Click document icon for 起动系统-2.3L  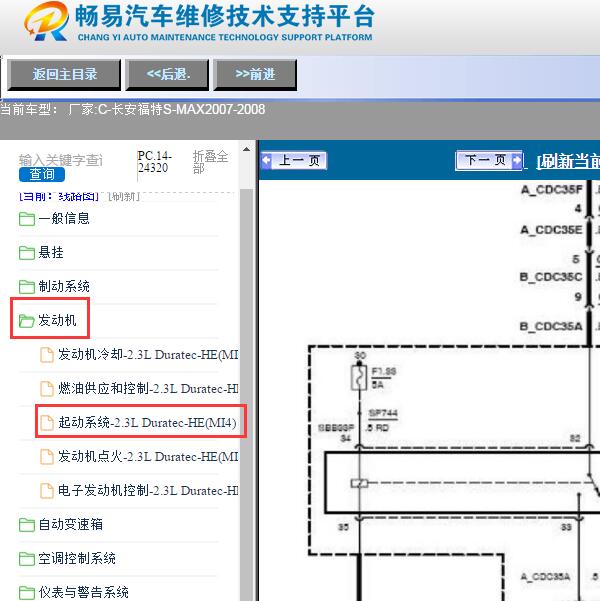[x=47, y=423]
